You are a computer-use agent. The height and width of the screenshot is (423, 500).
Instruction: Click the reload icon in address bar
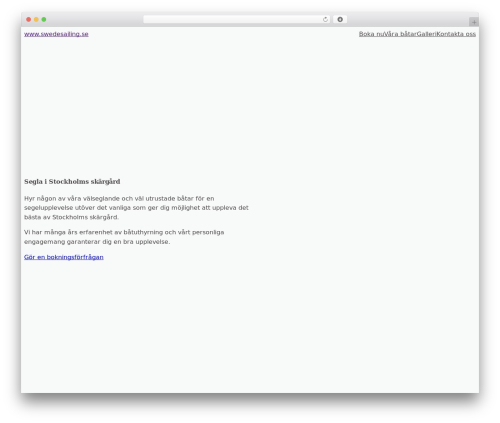point(325,20)
